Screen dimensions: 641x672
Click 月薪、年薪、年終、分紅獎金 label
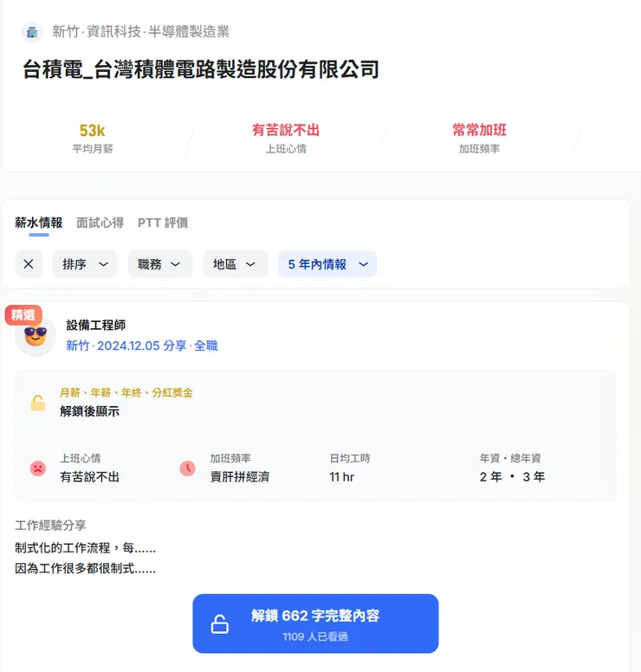pyautogui.click(x=126, y=392)
